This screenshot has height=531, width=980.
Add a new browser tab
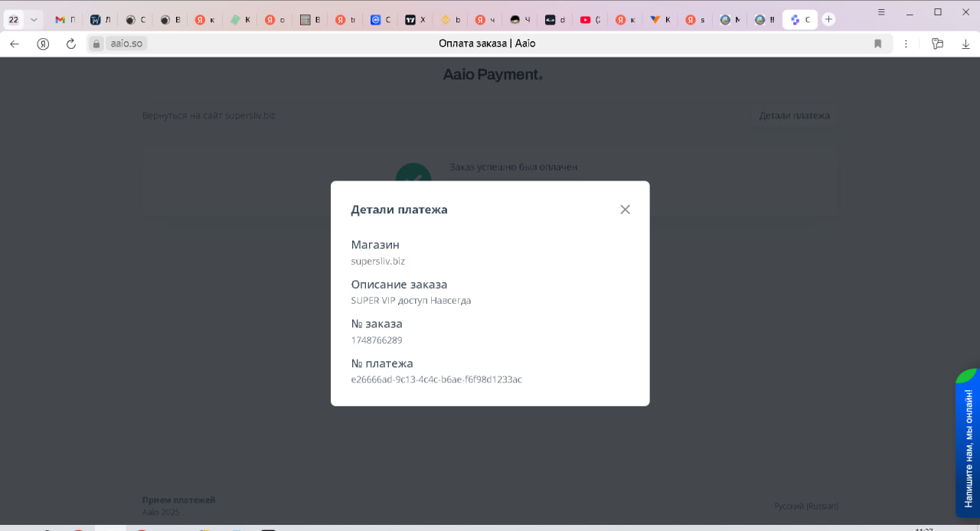[828, 19]
